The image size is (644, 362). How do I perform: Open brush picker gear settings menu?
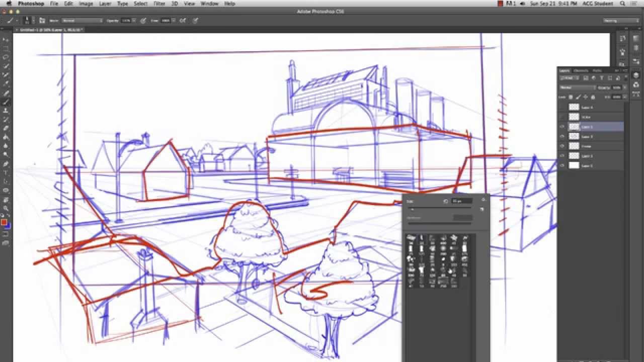click(483, 200)
